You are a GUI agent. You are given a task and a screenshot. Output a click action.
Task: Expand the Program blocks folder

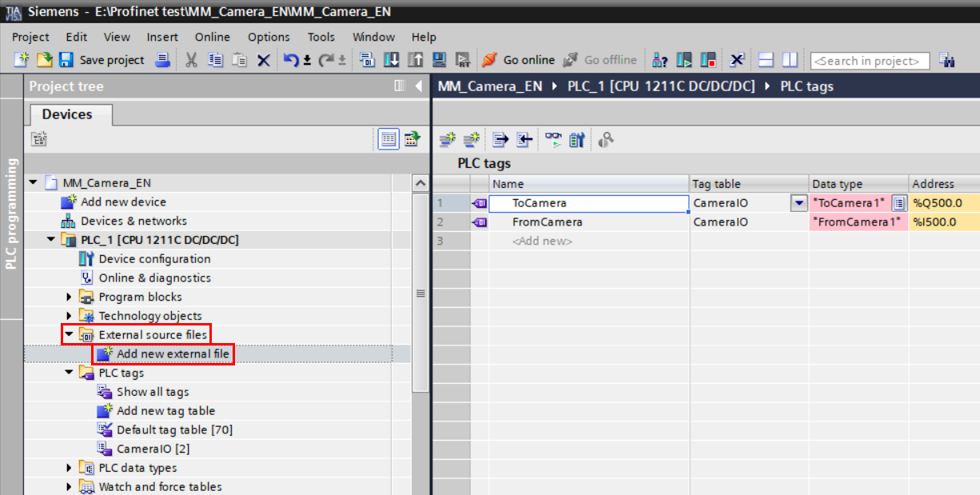(x=68, y=297)
